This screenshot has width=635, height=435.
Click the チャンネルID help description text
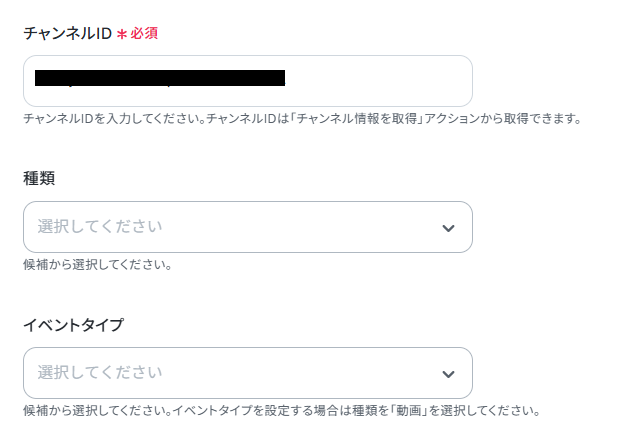300,119
